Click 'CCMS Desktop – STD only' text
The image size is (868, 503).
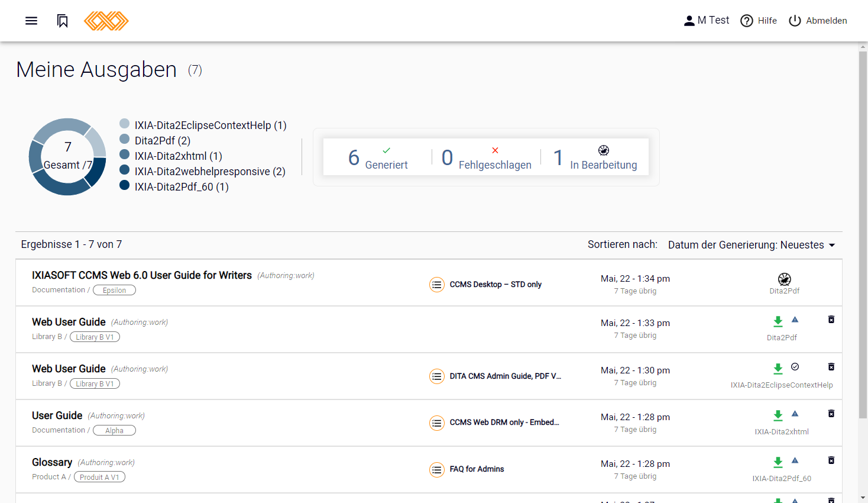pos(495,285)
